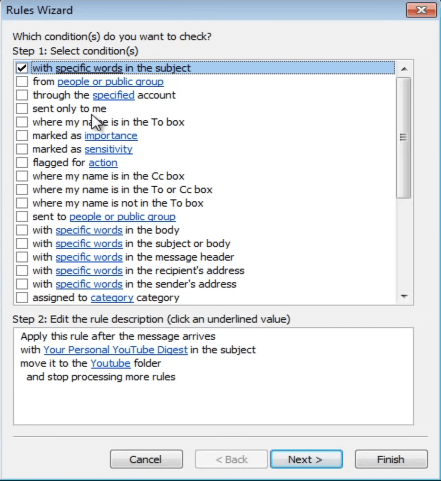
Task: Click the scroll down arrow of conditions list
Action: tap(404, 296)
